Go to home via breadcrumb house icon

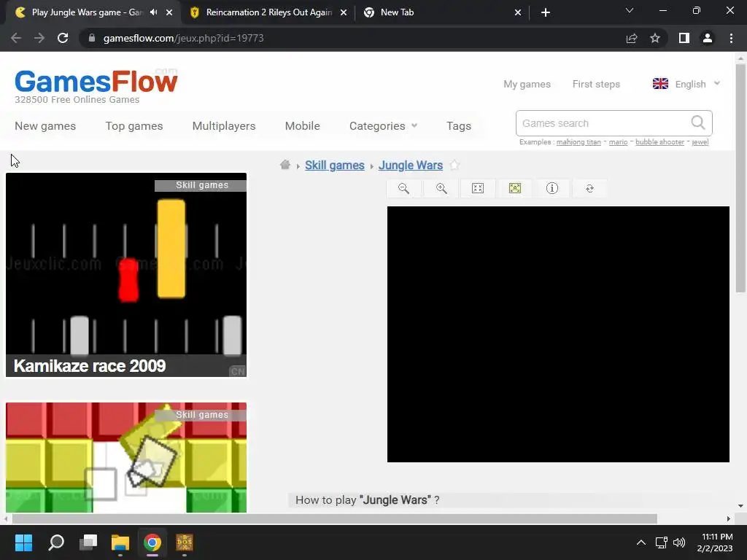pyautogui.click(x=285, y=165)
